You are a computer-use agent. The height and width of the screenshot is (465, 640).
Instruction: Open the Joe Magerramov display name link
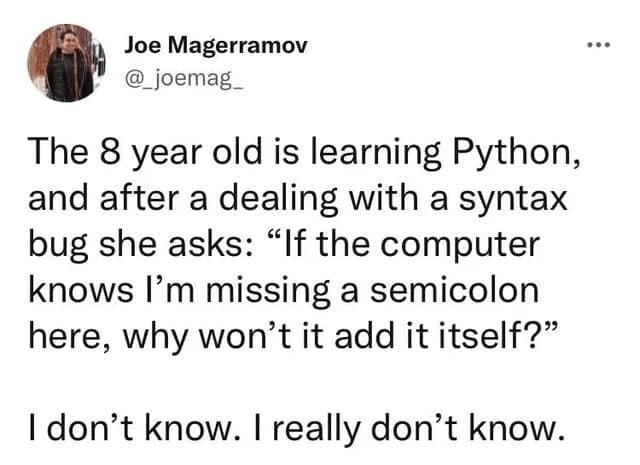[x=216, y=46]
